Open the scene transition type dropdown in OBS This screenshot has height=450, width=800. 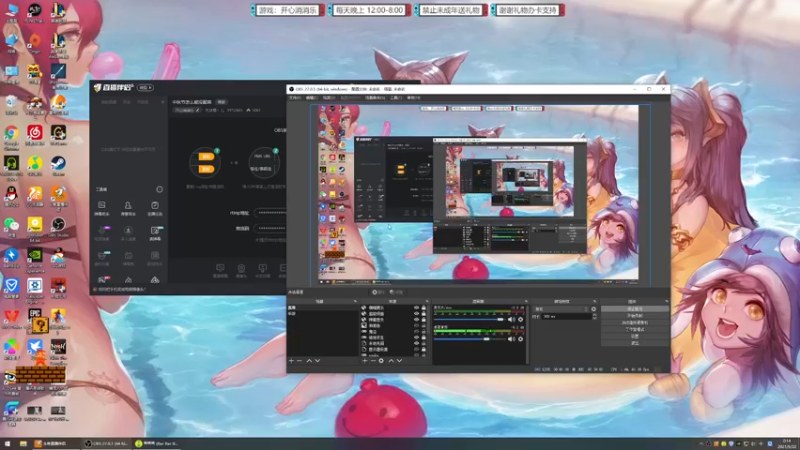(x=561, y=309)
